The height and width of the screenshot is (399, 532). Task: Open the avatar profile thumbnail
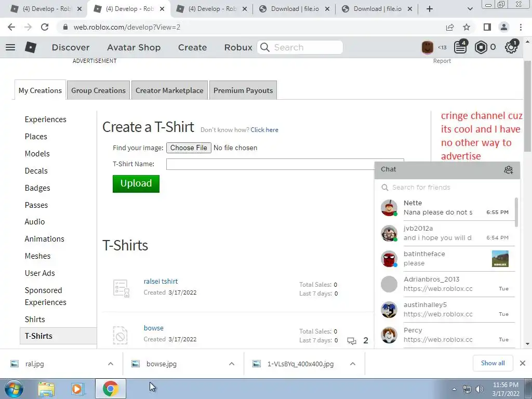pyautogui.click(x=427, y=47)
